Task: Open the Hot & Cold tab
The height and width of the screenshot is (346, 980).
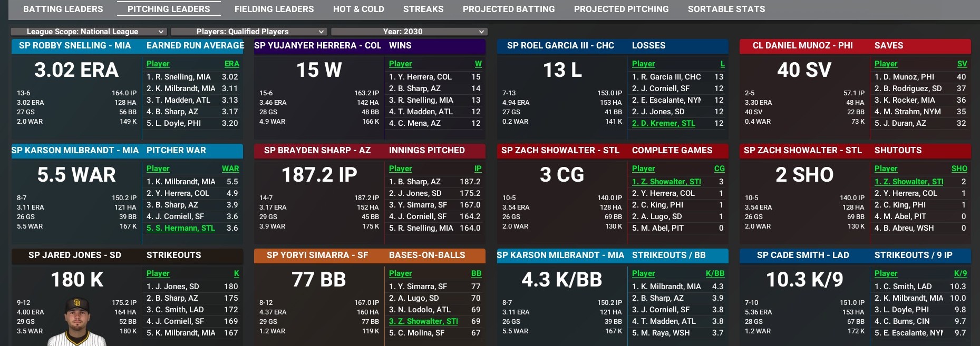Action: pyautogui.click(x=358, y=9)
